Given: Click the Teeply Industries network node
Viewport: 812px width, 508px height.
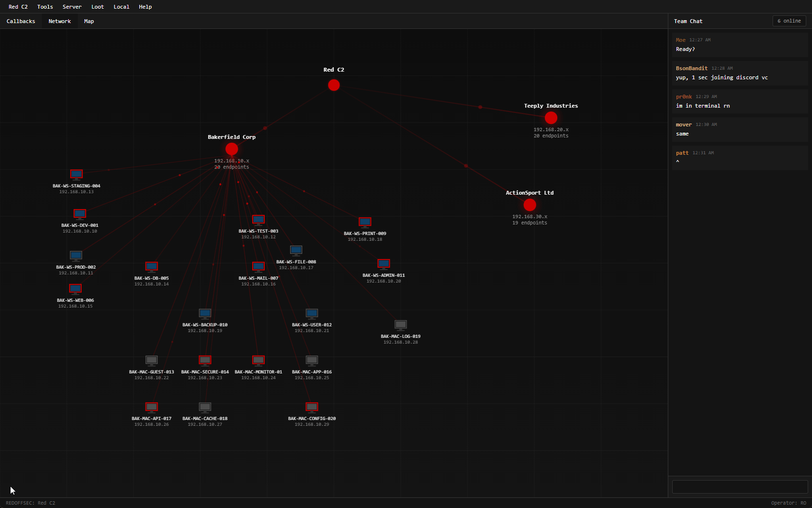Looking at the screenshot, I should (551, 118).
